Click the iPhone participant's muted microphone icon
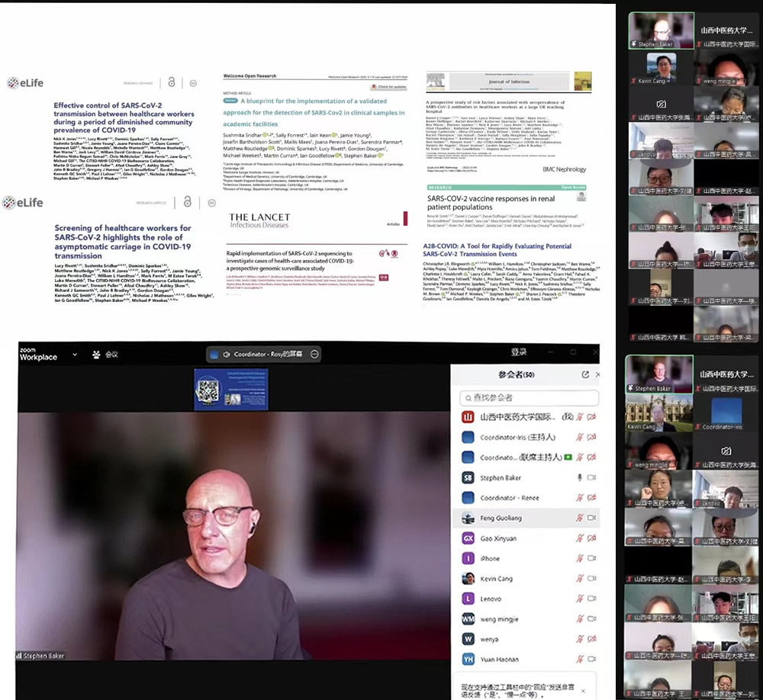This screenshot has height=700, width=763. click(x=579, y=559)
